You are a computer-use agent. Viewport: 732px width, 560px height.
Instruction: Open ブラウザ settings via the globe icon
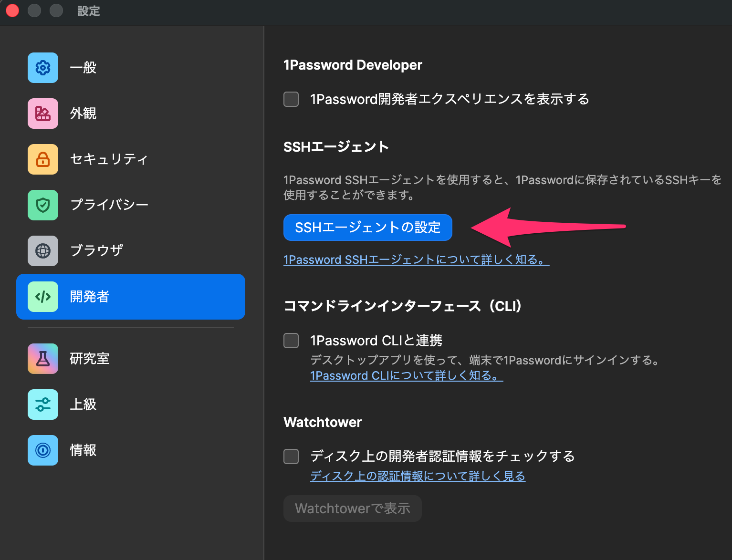[x=42, y=251]
